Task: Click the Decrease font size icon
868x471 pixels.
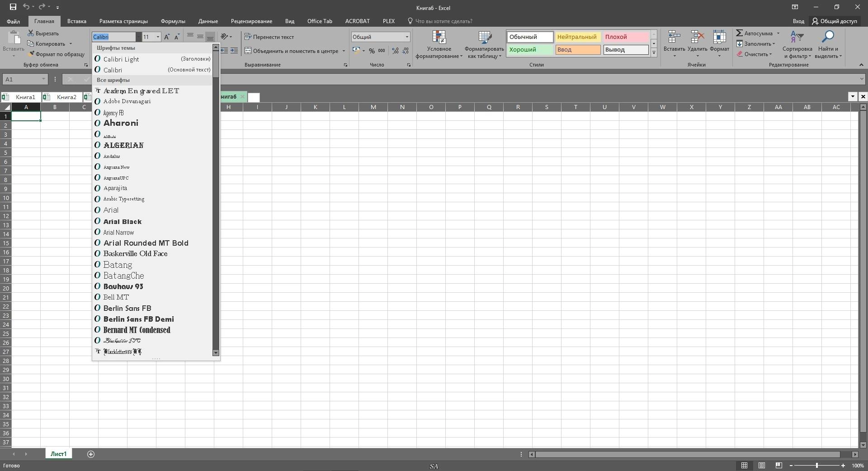Action: 177,37
